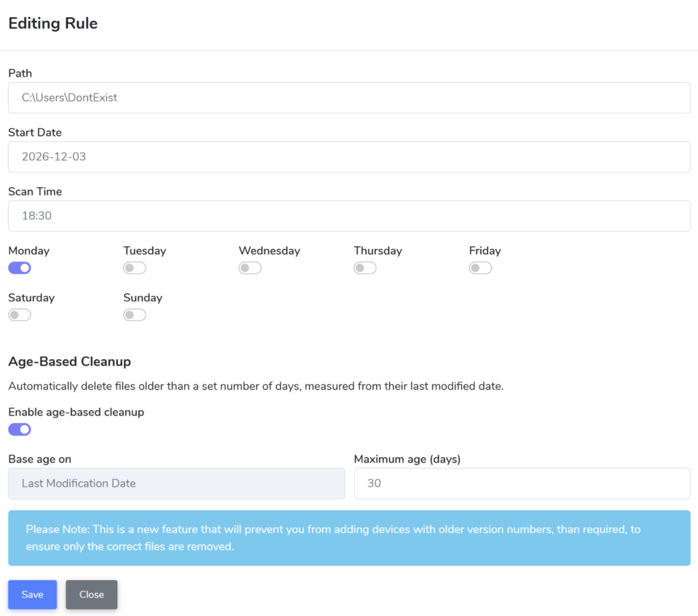Close the Editing Rule dialog
Image resolution: width=698 pixels, height=616 pixels.
(92, 595)
